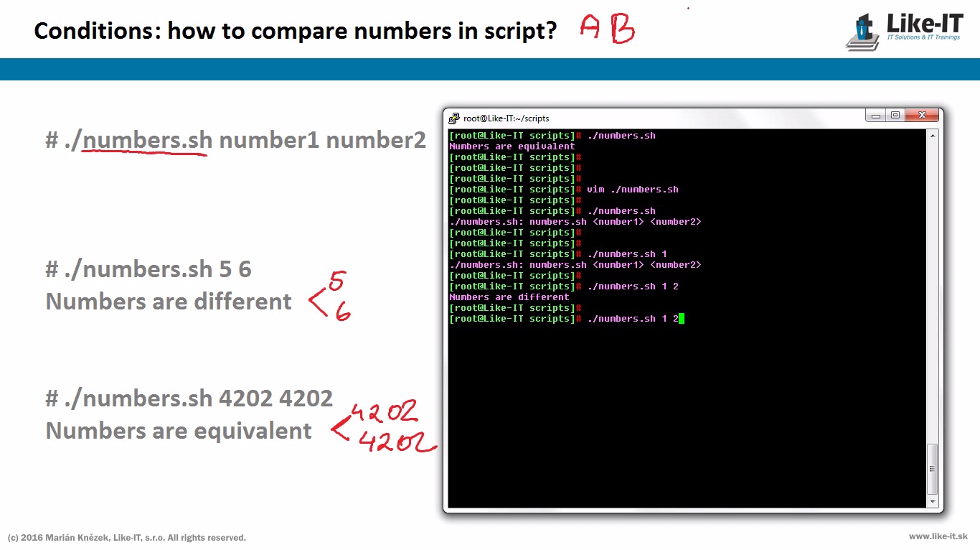The width and height of the screenshot is (980, 550).
Task: Click the terminal scrollbar down arrow
Action: (933, 502)
